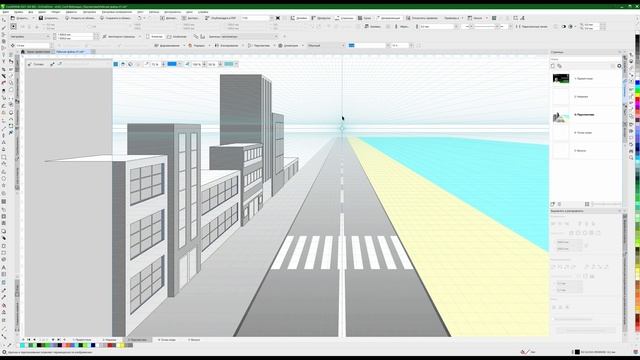Click the blue swatch in the right-edge color palette
The image size is (640, 360).
click(637, 83)
